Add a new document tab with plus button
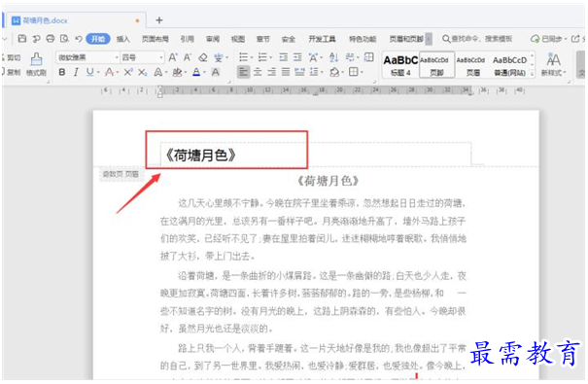 (159, 19)
